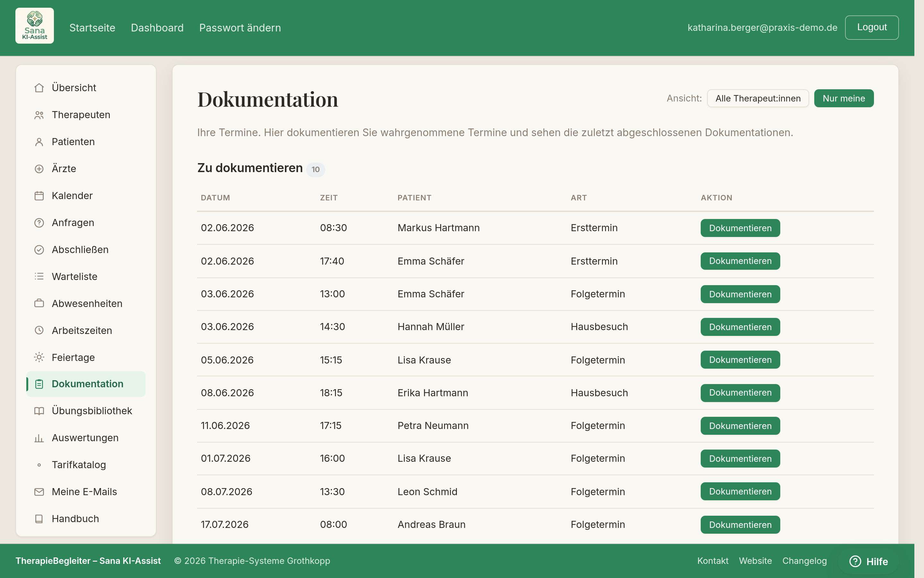The width and height of the screenshot is (924, 578).
Task: Click the Sana KI-Assist logo
Action: point(34,26)
